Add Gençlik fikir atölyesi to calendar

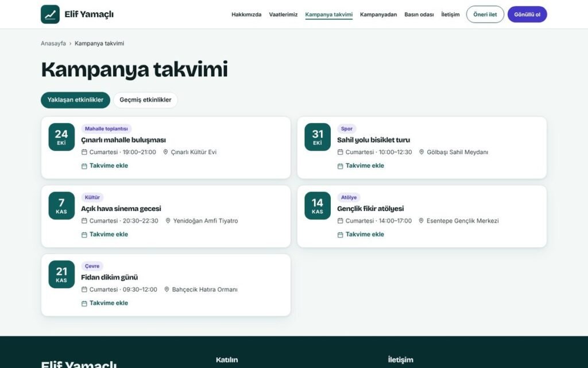tap(361, 235)
